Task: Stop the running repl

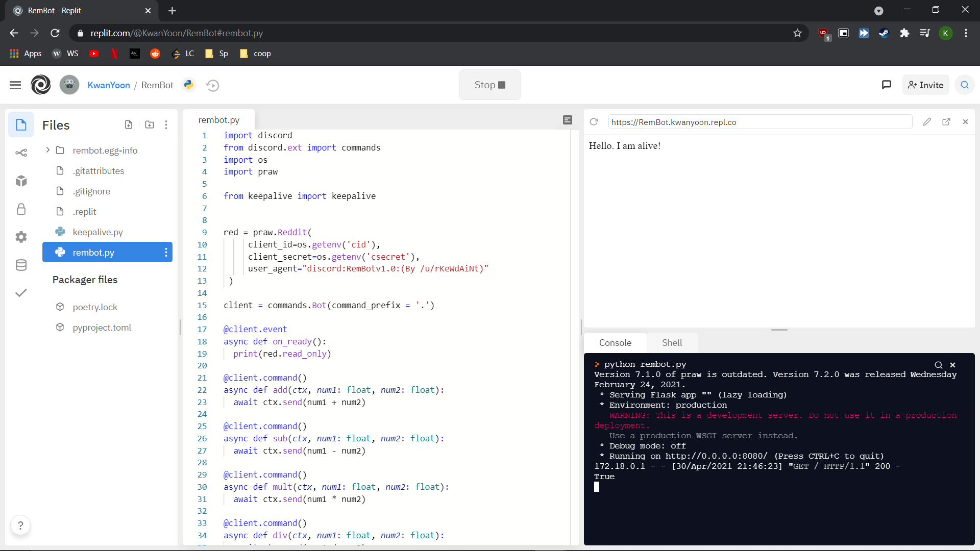Action: 489,85
